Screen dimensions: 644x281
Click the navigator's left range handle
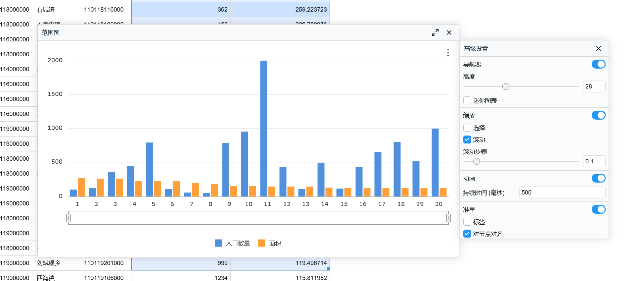pyautogui.click(x=69, y=218)
